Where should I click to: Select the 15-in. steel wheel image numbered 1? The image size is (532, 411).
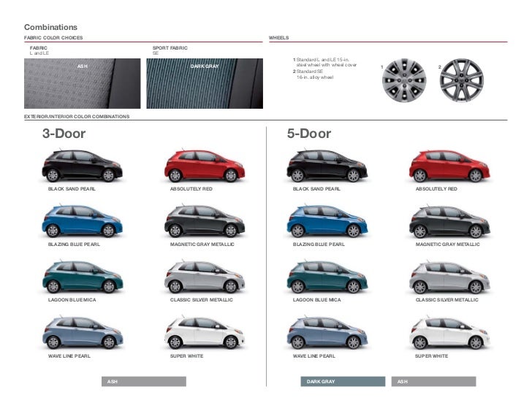(404, 80)
